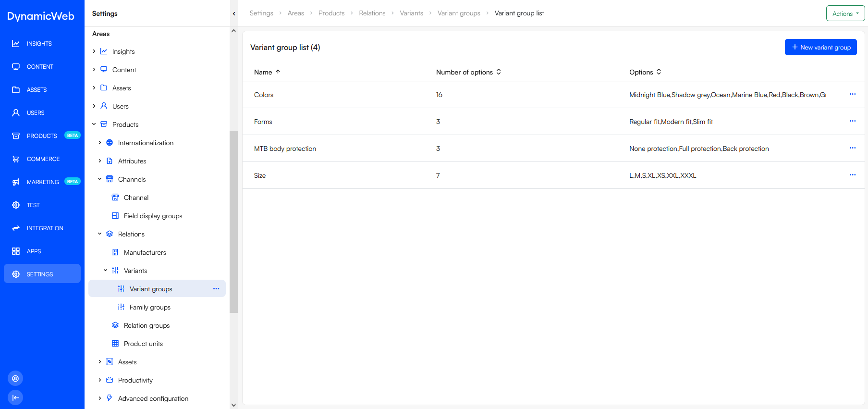Open the Actions dropdown menu
This screenshot has height=409, width=868.
[x=845, y=13]
